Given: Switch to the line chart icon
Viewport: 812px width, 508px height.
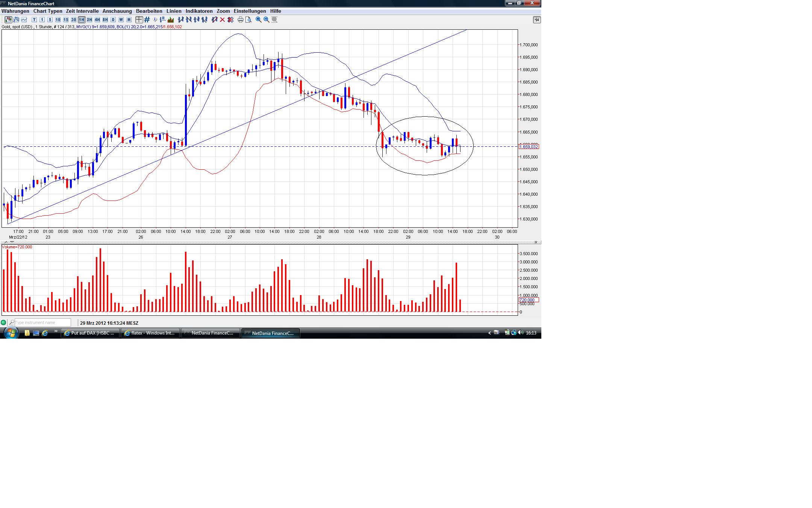Looking at the screenshot, I should pos(24,20).
